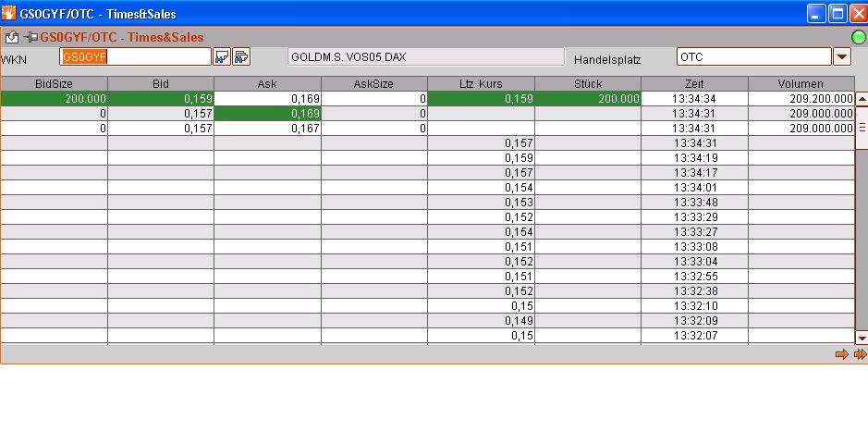Click the Zeit cell 13:34:34
The image size is (868, 444).
pyautogui.click(x=695, y=99)
